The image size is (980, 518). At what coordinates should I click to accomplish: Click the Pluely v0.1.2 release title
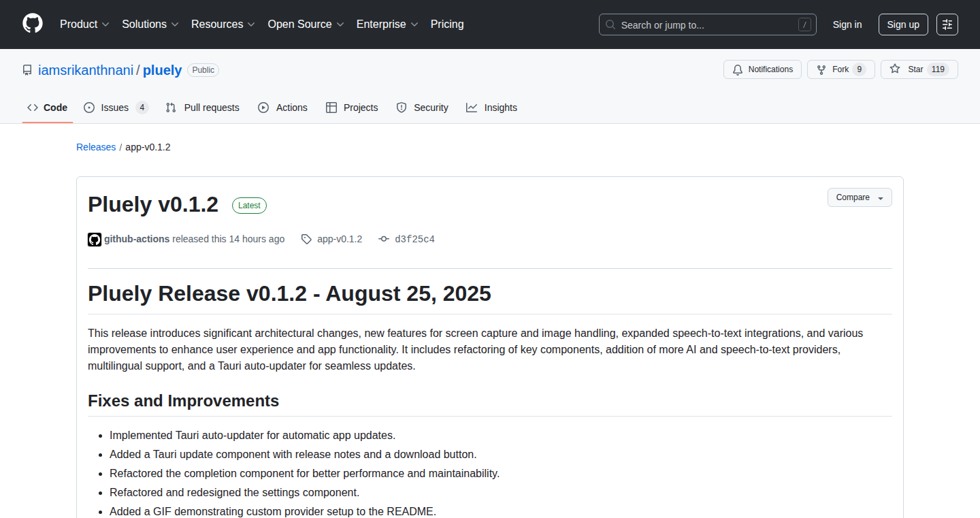(x=153, y=204)
